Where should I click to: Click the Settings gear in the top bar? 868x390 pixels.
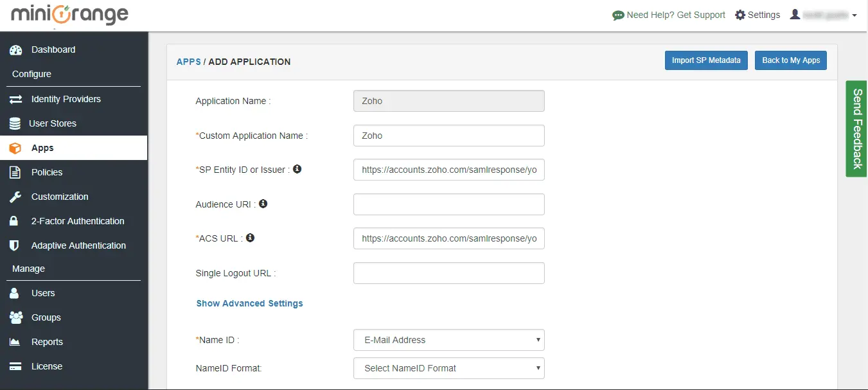[739, 14]
